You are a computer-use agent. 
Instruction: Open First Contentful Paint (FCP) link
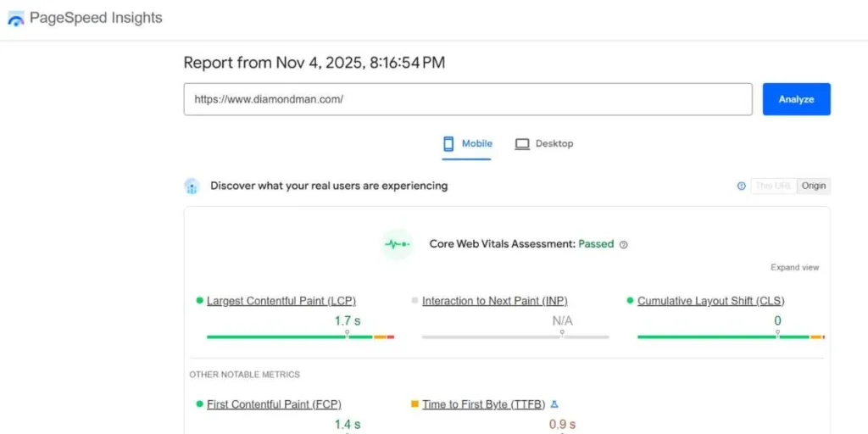(x=274, y=404)
